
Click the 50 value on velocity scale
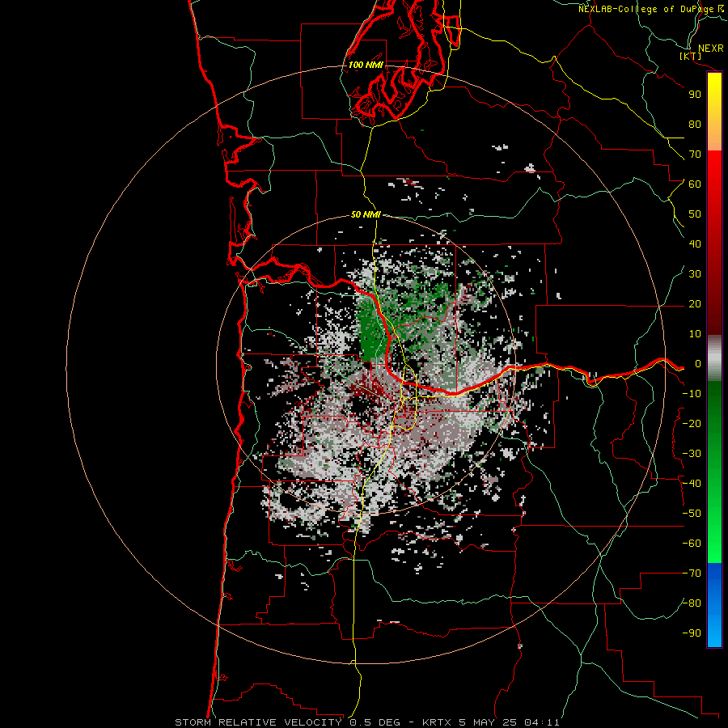click(695, 214)
